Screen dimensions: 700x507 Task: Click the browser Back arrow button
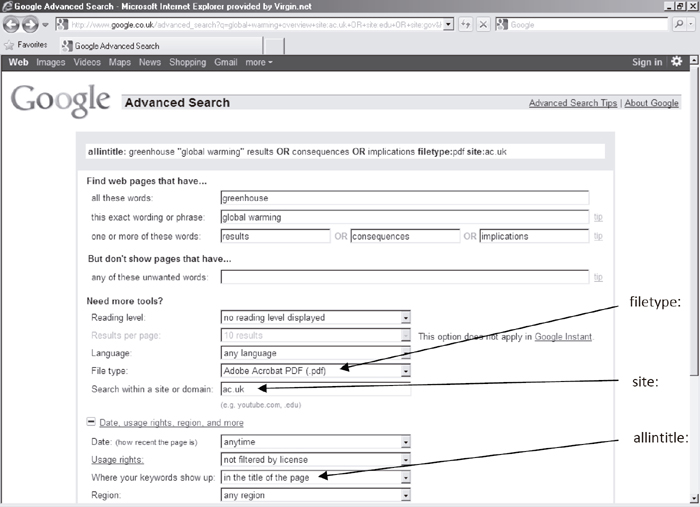click(x=12, y=24)
